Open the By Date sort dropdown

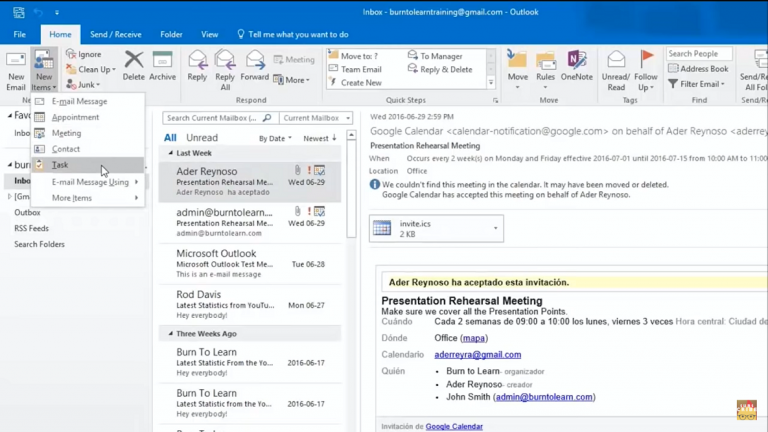click(275, 139)
